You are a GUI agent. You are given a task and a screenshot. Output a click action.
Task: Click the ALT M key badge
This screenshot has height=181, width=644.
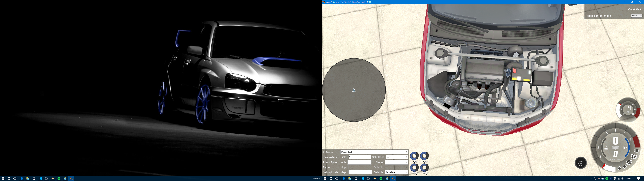tap(636, 16)
